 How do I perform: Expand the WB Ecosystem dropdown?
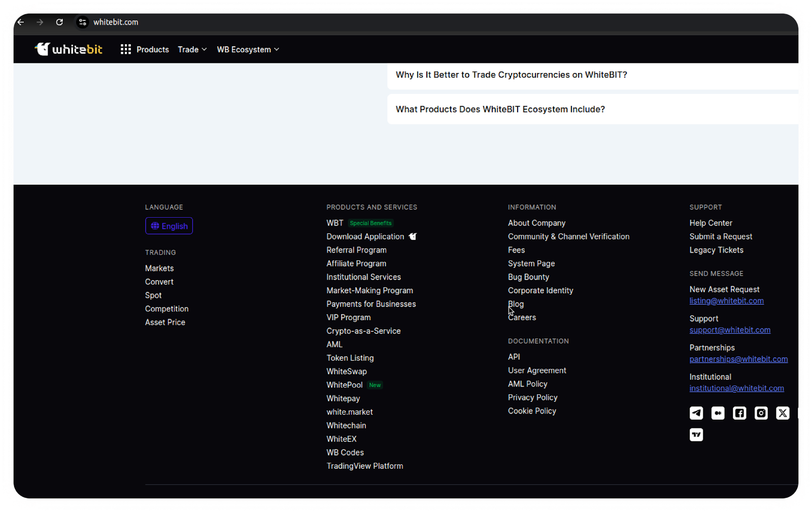pos(248,49)
